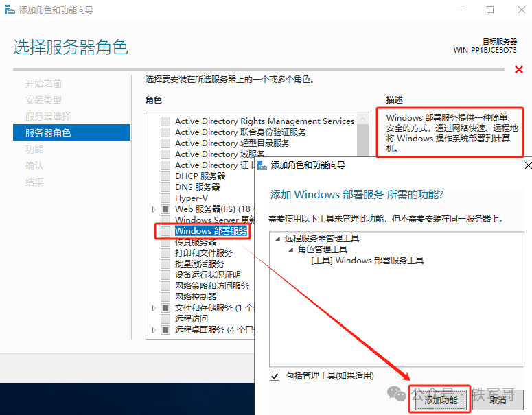Select the Hyper-V role label
Image resolution: width=532 pixels, height=415 pixels.
click(x=192, y=198)
